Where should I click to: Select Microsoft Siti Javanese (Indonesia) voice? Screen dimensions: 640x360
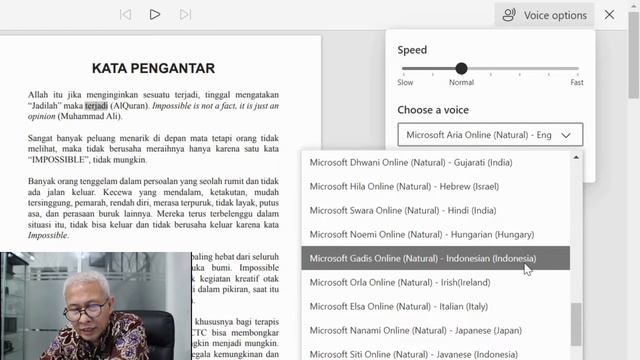436,353
